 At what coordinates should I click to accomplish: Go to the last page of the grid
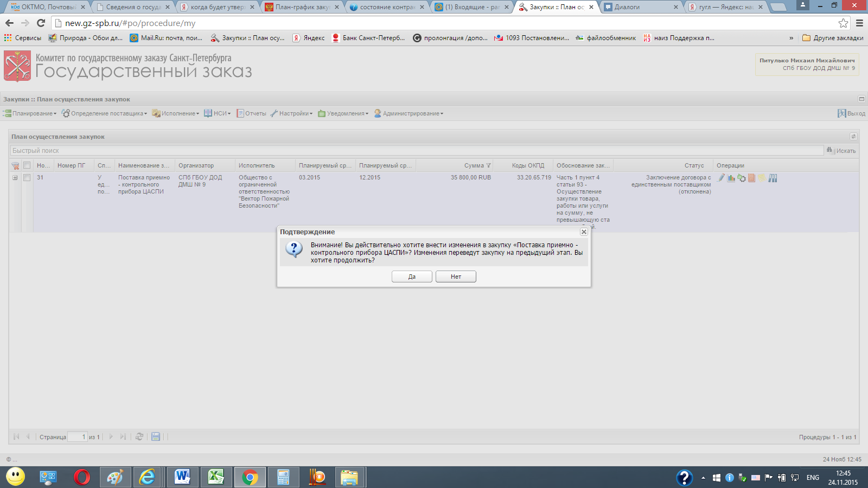123,436
